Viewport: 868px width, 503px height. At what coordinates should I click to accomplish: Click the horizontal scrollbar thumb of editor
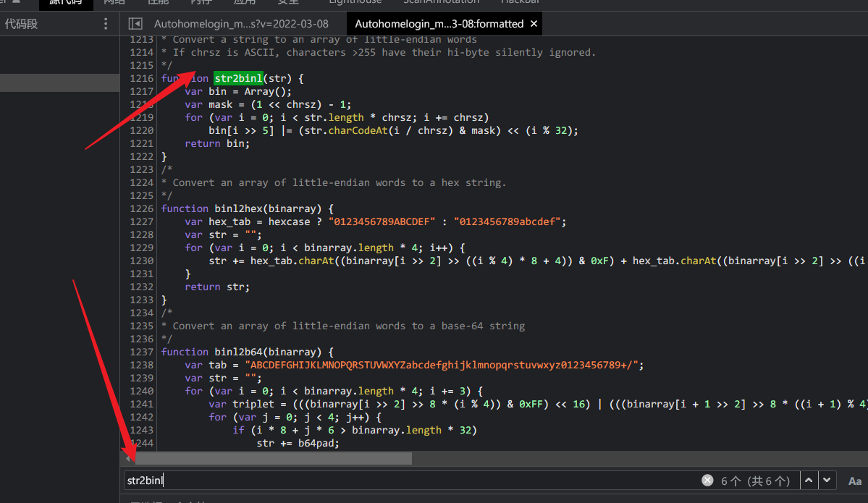point(274,458)
